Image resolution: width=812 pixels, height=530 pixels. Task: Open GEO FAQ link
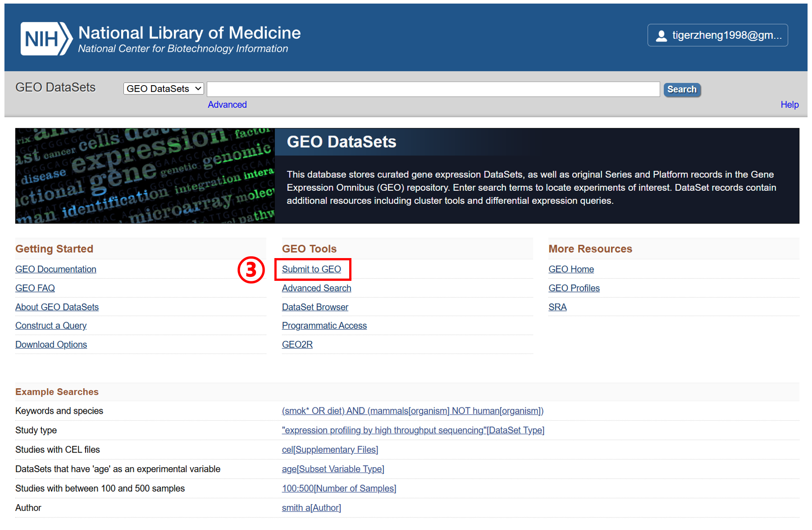click(35, 288)
